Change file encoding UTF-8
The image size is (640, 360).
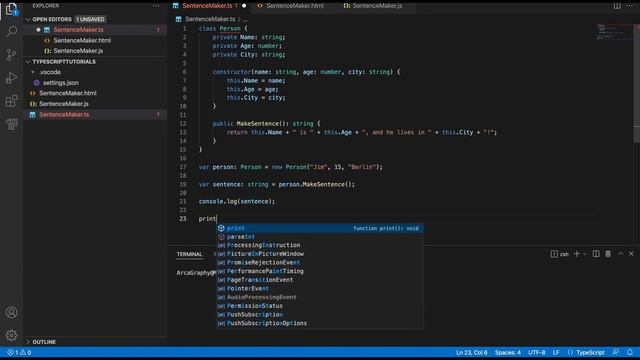pyautogui.click(x=536, y=352)
